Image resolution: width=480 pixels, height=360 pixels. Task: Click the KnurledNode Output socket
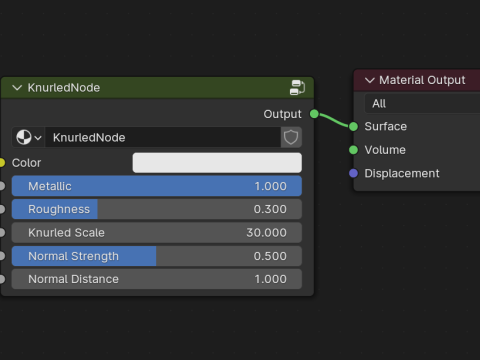pos(314,114)
